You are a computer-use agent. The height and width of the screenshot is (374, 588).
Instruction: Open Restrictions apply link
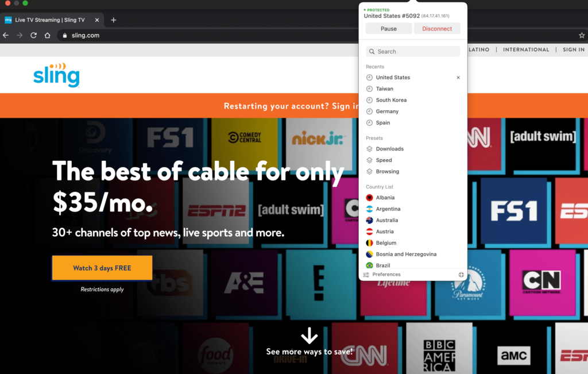[x=102, y=289]
